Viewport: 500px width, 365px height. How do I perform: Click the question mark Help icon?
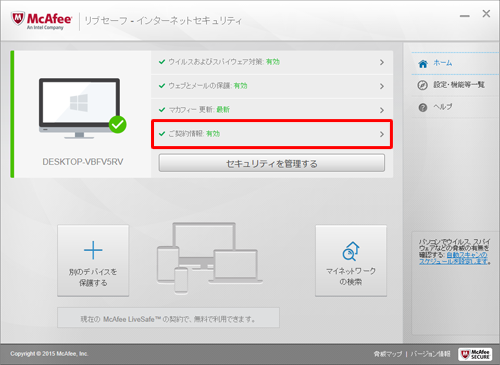(423, 108)
